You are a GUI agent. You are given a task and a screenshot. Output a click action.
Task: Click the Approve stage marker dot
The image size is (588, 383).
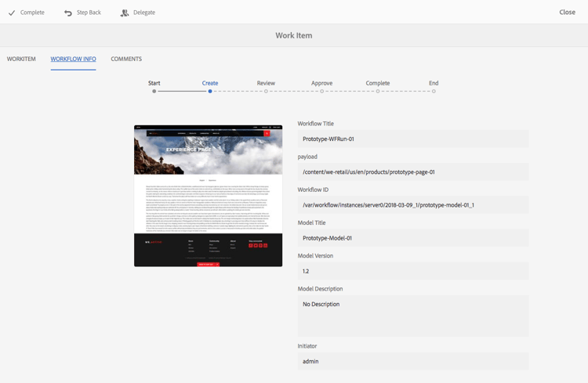(x=321, y=91)
